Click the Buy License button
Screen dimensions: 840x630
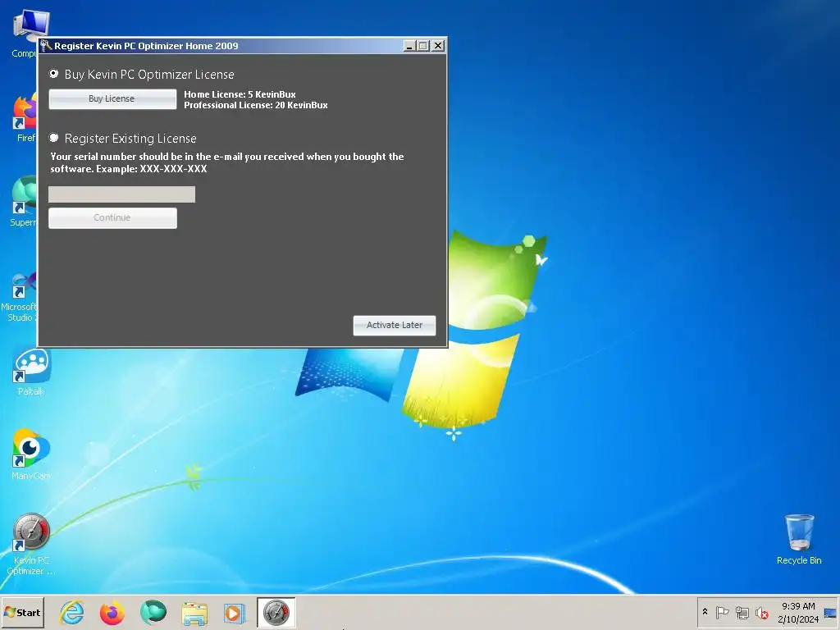pos(112,99)
